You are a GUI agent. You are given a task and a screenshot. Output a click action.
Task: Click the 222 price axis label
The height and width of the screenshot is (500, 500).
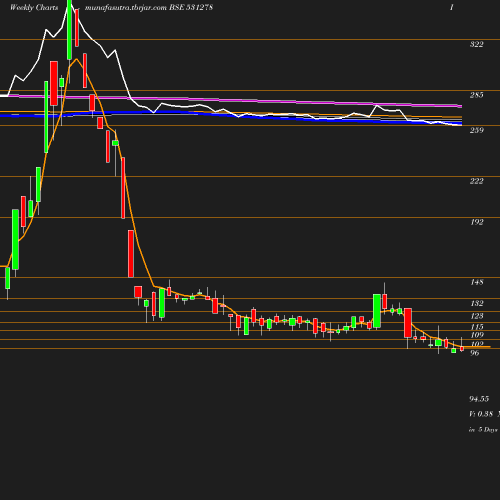(x=476, y=181)
